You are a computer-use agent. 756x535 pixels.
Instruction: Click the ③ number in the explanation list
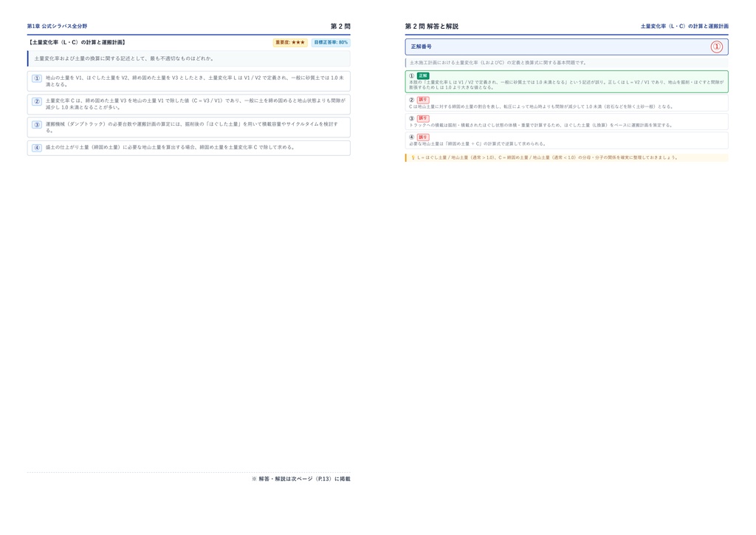(411, 118)
